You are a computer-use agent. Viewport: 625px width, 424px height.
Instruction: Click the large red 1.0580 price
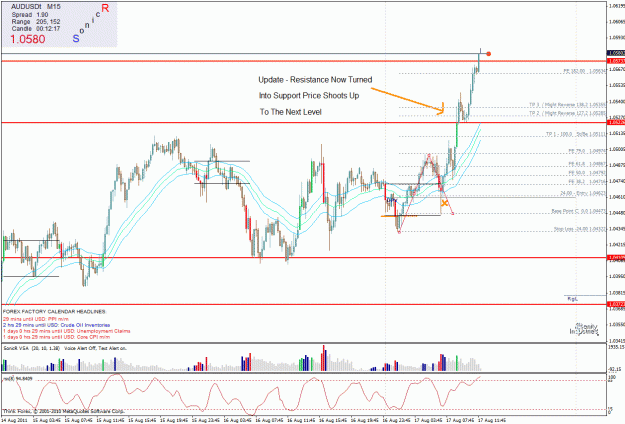coord(28,39)
